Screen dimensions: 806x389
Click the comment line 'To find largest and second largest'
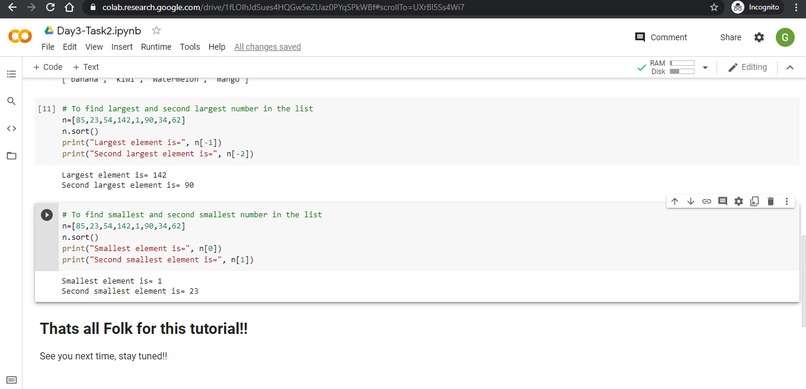coord(187,109)
